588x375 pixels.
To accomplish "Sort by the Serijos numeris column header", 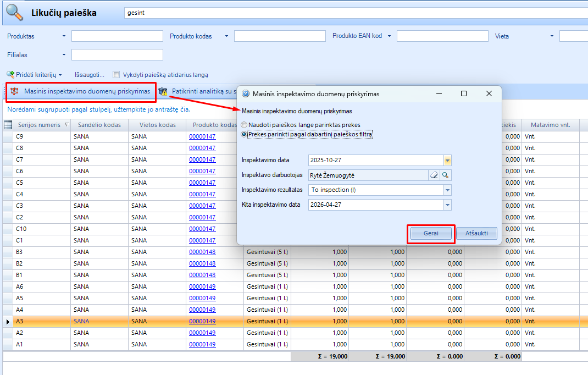I will (x=40, y=125).
